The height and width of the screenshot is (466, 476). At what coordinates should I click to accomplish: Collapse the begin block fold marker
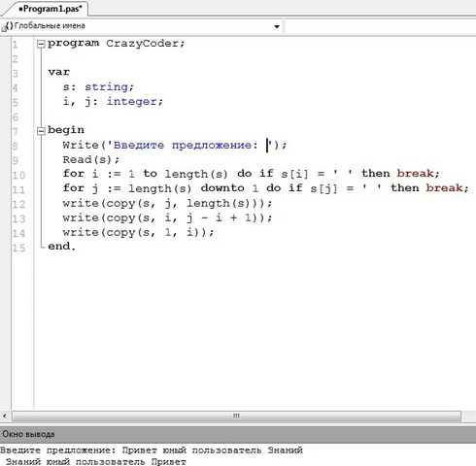(x=41, y=131)
